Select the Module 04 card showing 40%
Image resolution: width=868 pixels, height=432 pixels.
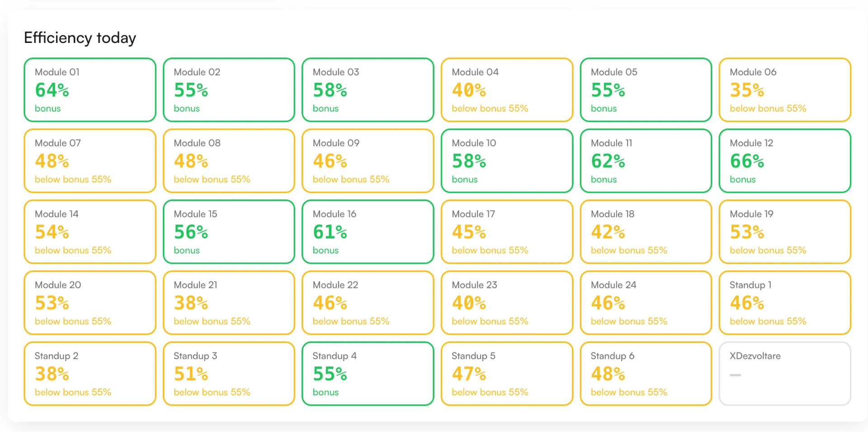507,90
